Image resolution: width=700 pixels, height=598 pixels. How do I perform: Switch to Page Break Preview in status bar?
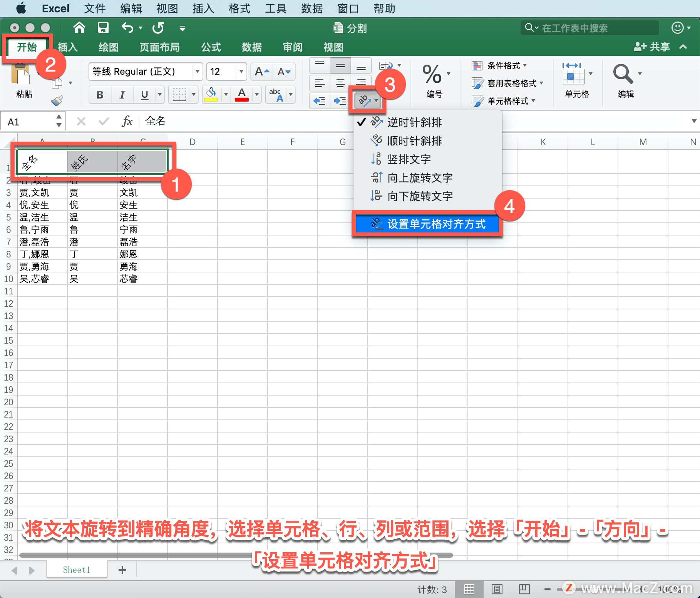[524, 589]
